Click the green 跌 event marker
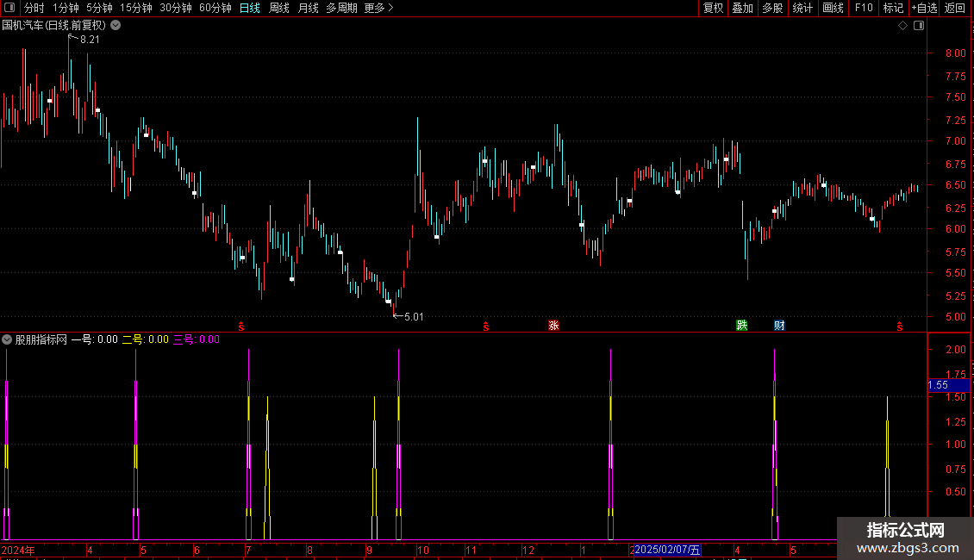 (x=741, y=326)
